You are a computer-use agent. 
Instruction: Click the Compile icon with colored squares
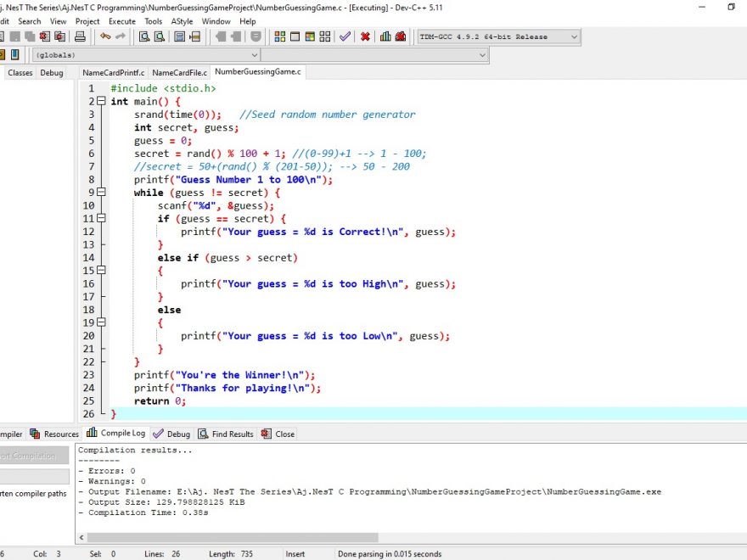(x=279, y=36)
